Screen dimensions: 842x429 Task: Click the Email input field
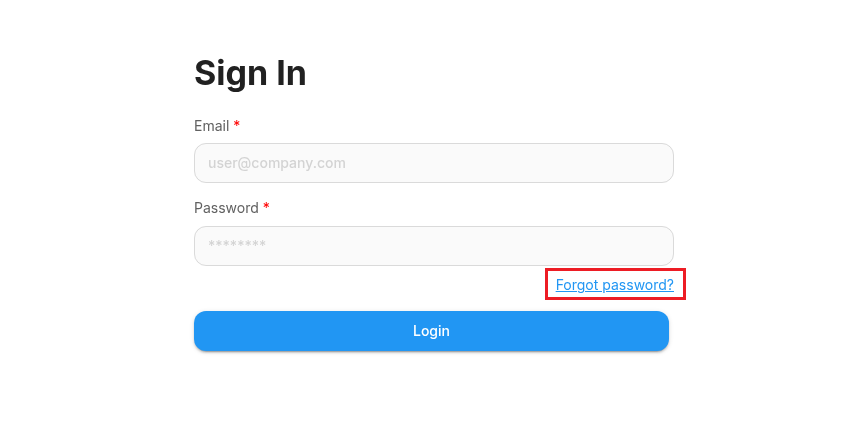pos(433,163)
